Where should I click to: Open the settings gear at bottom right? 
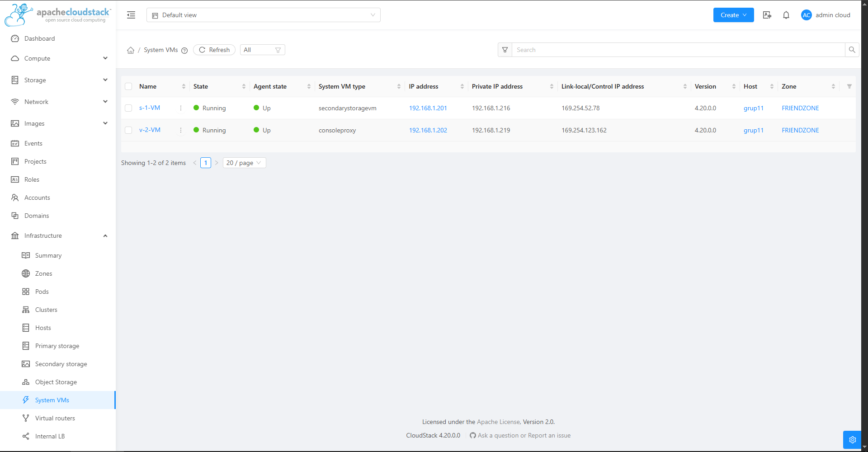point(852,440)
